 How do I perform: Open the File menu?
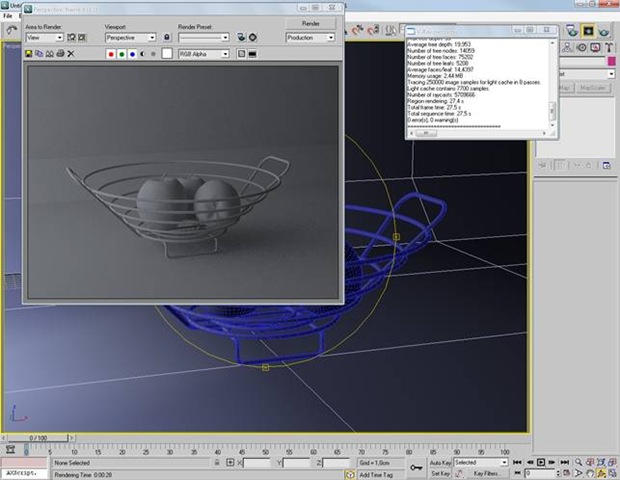[7, 17]
